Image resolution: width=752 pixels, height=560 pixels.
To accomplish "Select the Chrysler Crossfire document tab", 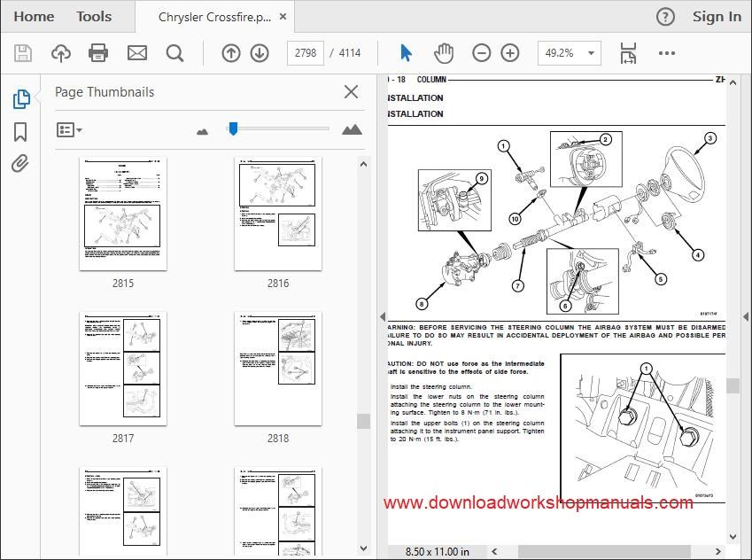I will pyautogui.click(x=214, y=17).
